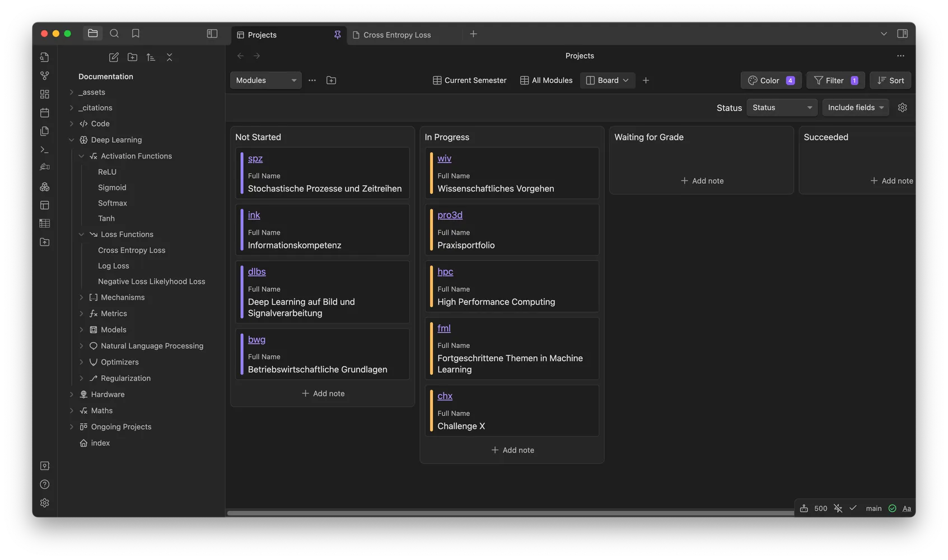Open the hpc project card link
The height and width of the screenshot is (560, 948).
tap(445, 271)
